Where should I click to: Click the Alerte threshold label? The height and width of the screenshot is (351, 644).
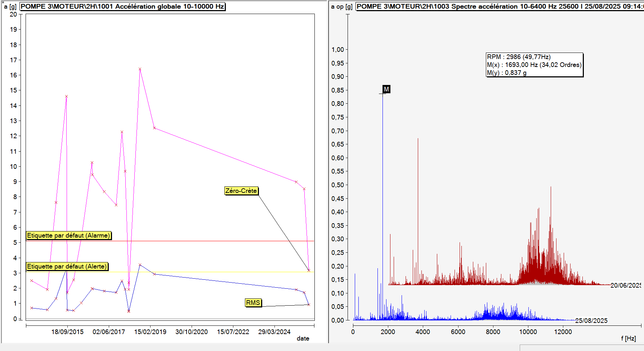67,266
